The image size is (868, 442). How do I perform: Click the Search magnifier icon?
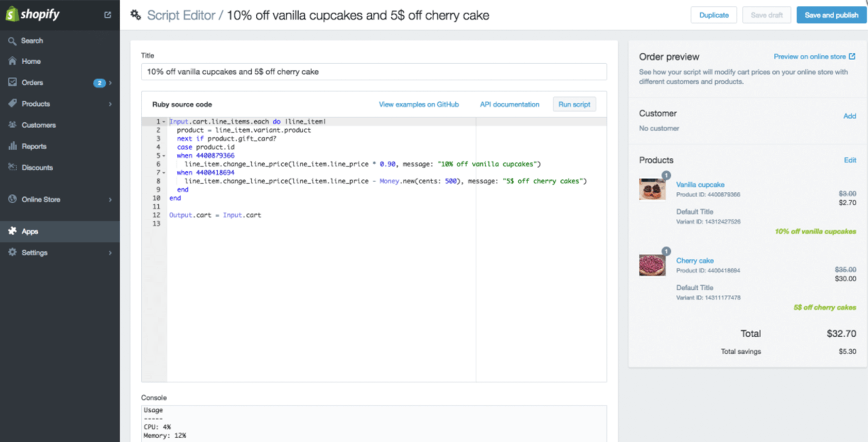pyautogui.click(x=12, y=41)
